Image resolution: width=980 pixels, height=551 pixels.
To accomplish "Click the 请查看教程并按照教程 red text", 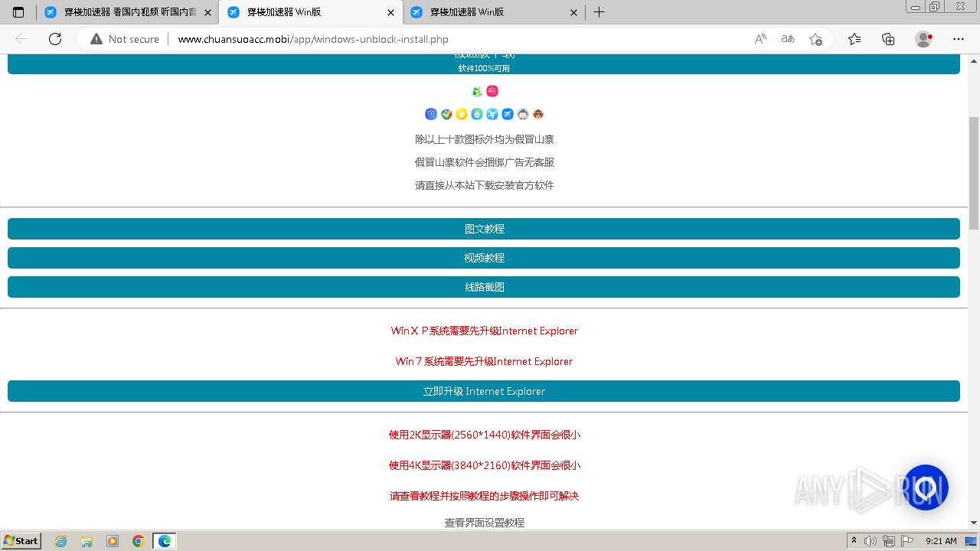I will [484, 496].
